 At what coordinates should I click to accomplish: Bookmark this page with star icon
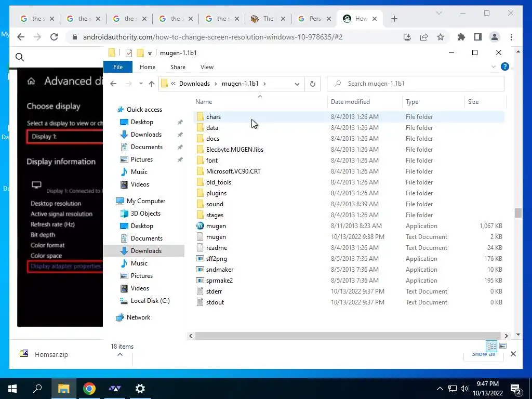[x=441, y=37]
